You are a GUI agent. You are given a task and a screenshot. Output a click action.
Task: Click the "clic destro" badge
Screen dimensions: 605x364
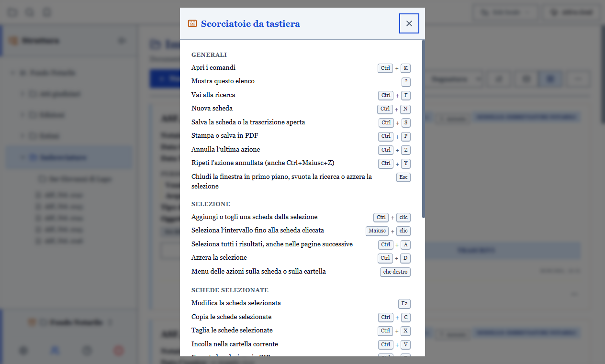(395, 272)
